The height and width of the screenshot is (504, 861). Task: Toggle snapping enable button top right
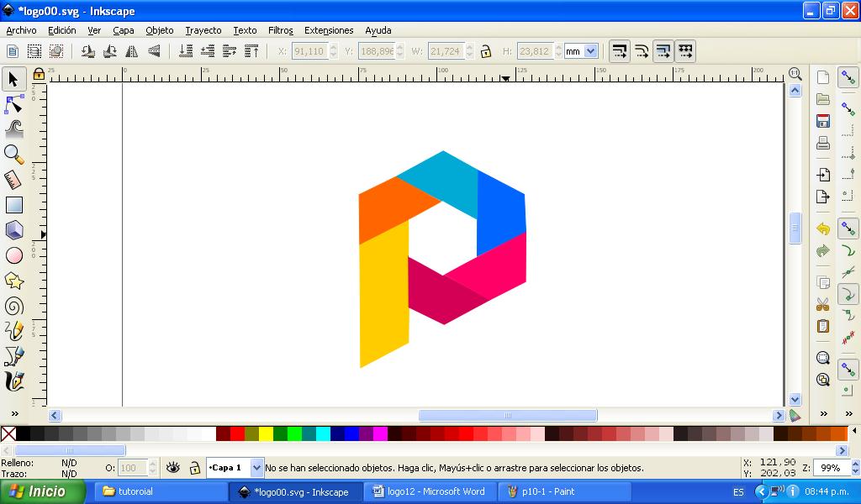[848, 77]
